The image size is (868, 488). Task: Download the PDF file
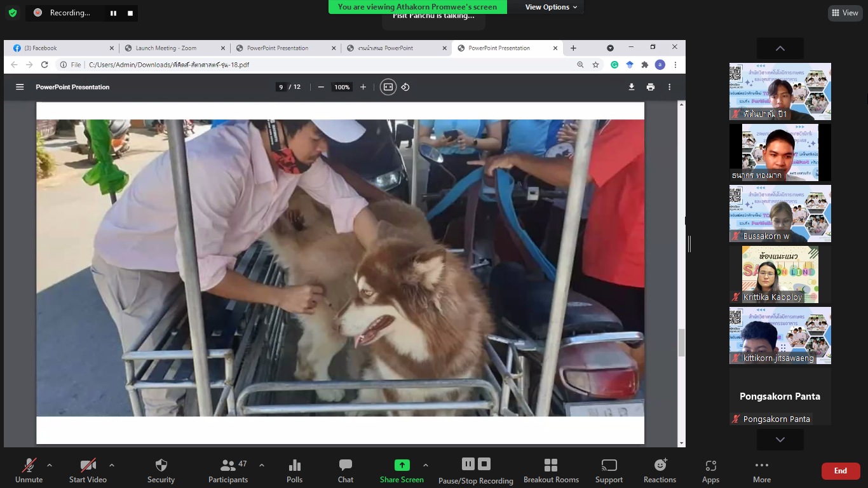pyautogui.click(x=631, y=87)
